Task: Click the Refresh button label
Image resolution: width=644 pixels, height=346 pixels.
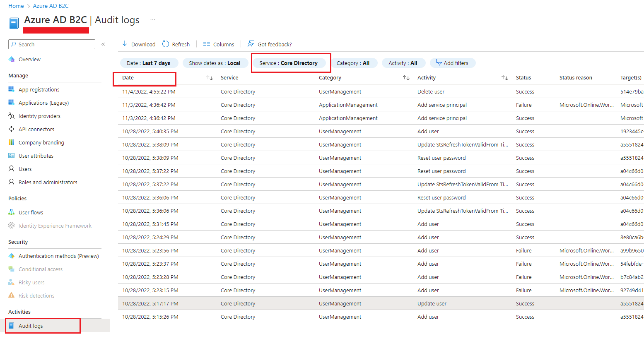Action: coord(181,44)
